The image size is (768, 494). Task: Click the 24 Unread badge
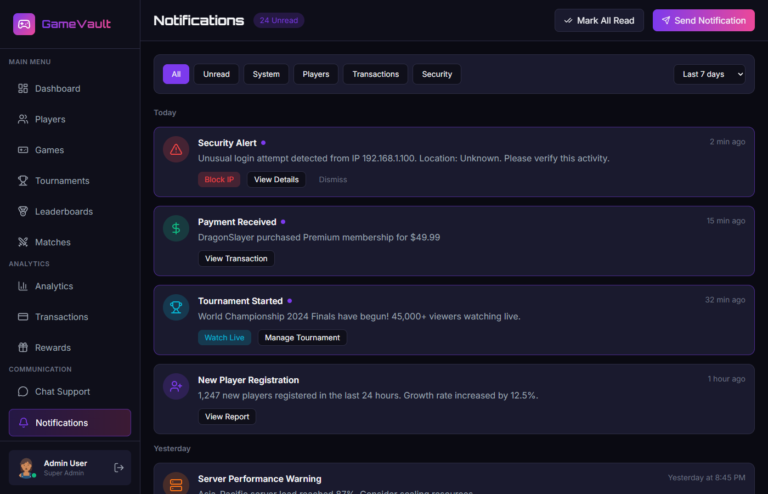(x=279, y=21)
